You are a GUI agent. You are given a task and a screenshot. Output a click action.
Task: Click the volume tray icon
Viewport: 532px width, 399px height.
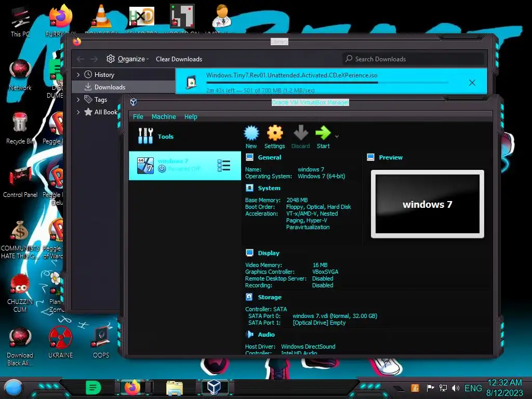pyautogui.click(x=455, y=388)
